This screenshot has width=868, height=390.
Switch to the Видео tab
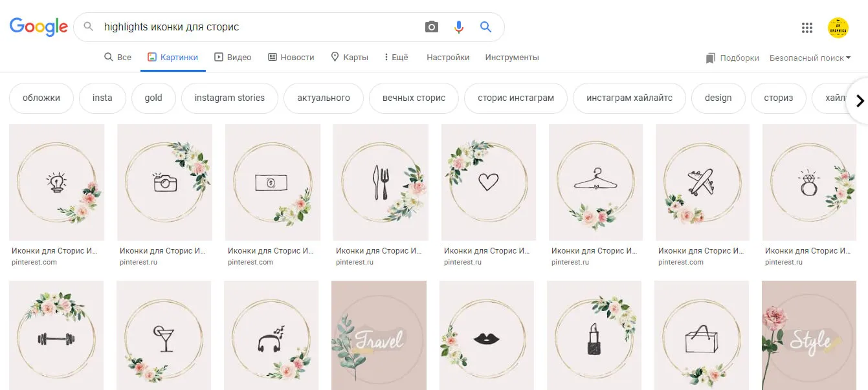(233, 57)
